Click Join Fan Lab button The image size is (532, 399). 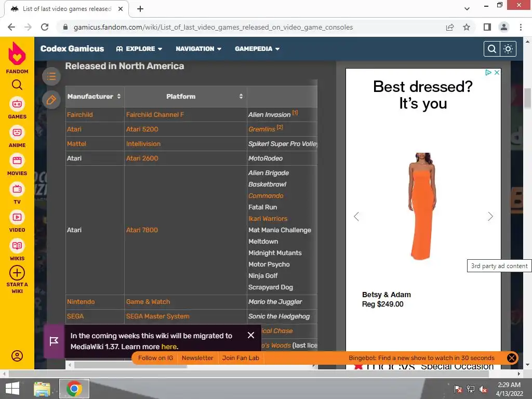241,358
